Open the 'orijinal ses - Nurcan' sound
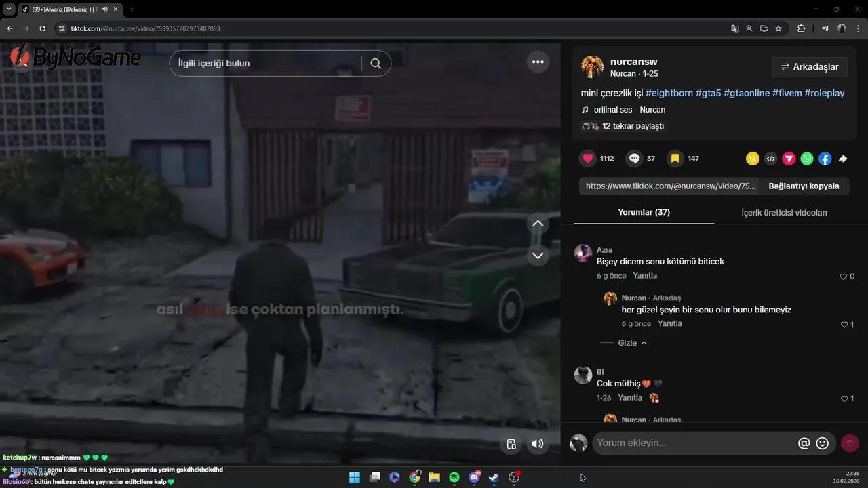This screenshot has width=868, height=488. click(630, 110)
